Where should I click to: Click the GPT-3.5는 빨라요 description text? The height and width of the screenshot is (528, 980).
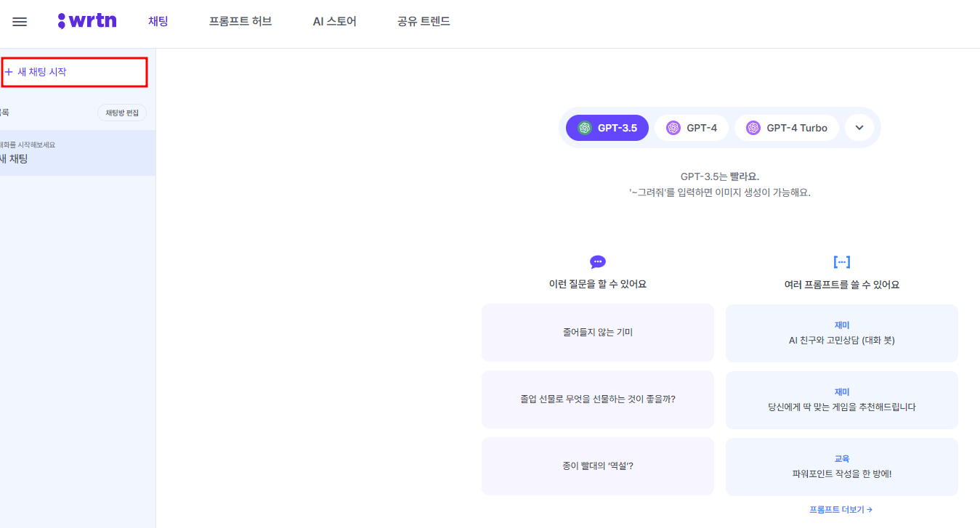(720, 176)
